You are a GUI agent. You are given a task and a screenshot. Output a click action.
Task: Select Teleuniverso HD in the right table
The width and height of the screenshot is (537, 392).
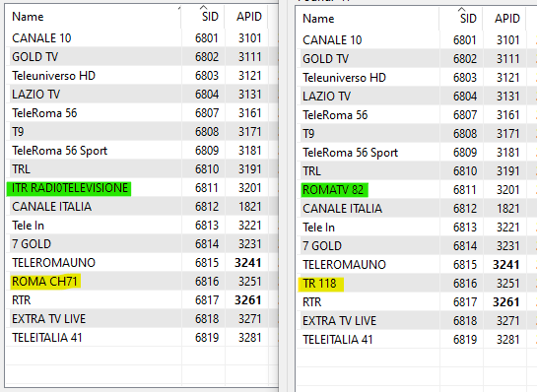pos(344,78)
